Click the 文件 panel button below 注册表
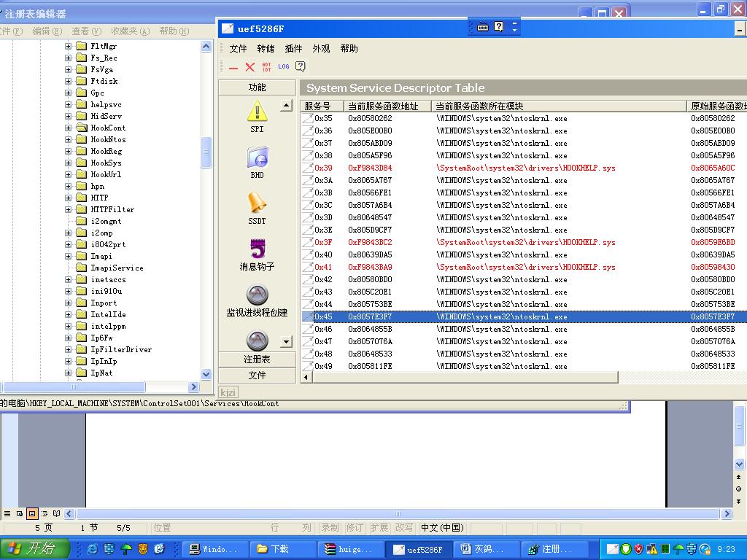 pos(257,375)
